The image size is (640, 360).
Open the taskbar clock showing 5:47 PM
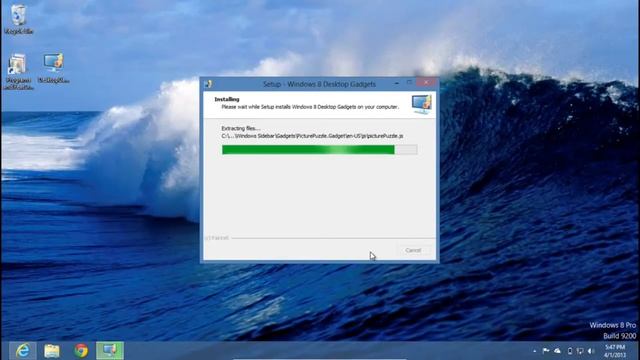point(615,351)
